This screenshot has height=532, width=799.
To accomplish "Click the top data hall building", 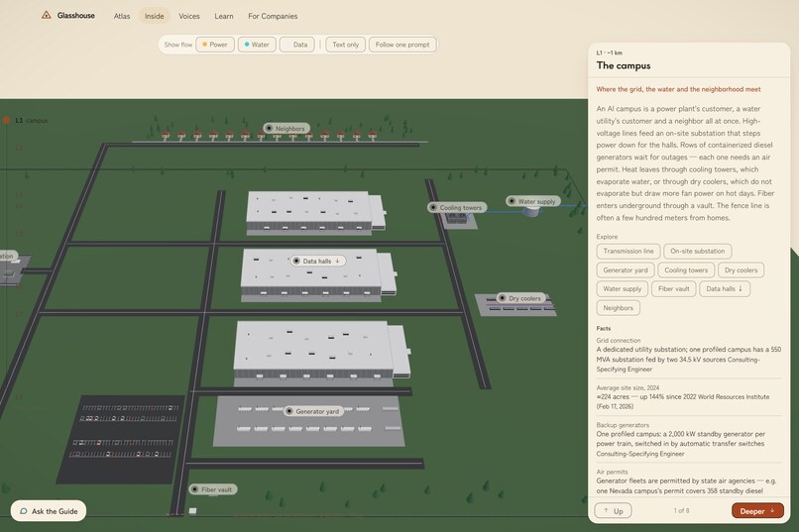I will pos(314,213).
